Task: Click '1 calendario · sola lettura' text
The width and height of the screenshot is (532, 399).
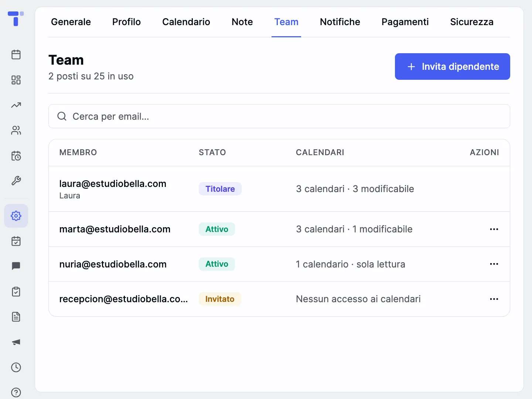Action: (351, 264)
